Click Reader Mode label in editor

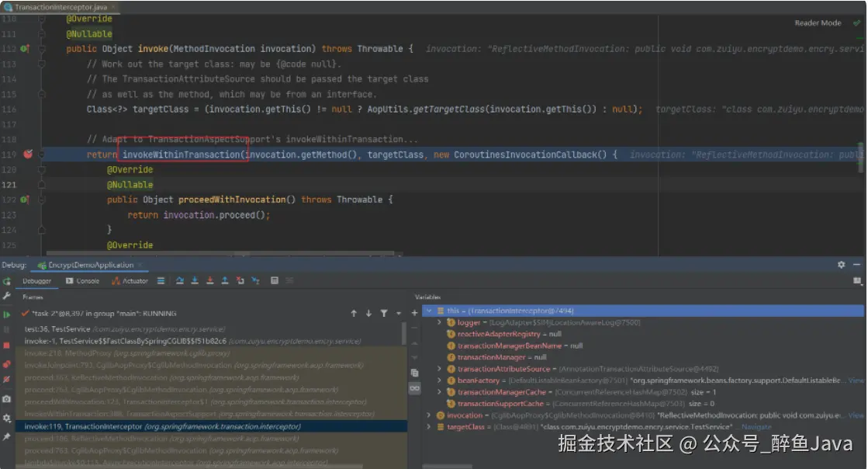pyautogui.click(x=818, y=23)
